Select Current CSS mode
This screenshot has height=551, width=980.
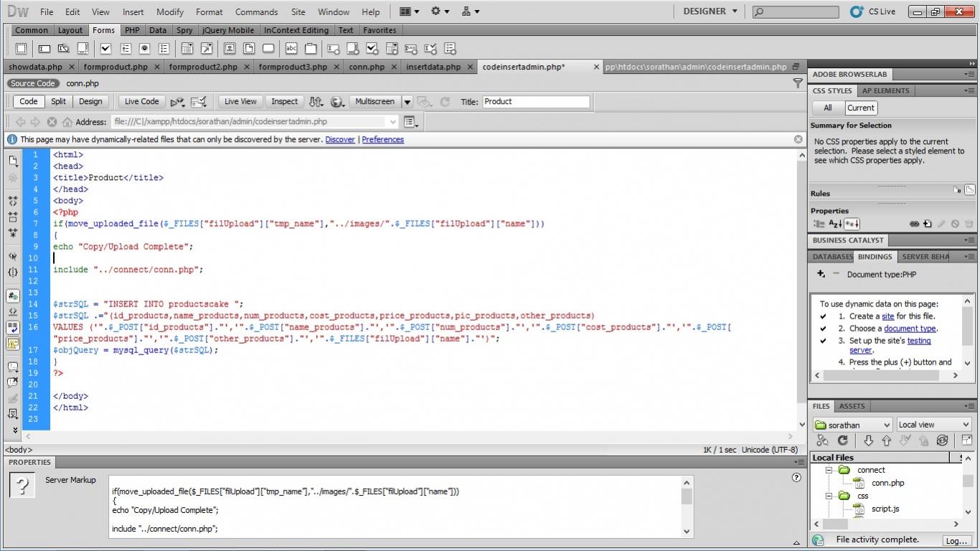pyautogui.click(x=860, y=108)
